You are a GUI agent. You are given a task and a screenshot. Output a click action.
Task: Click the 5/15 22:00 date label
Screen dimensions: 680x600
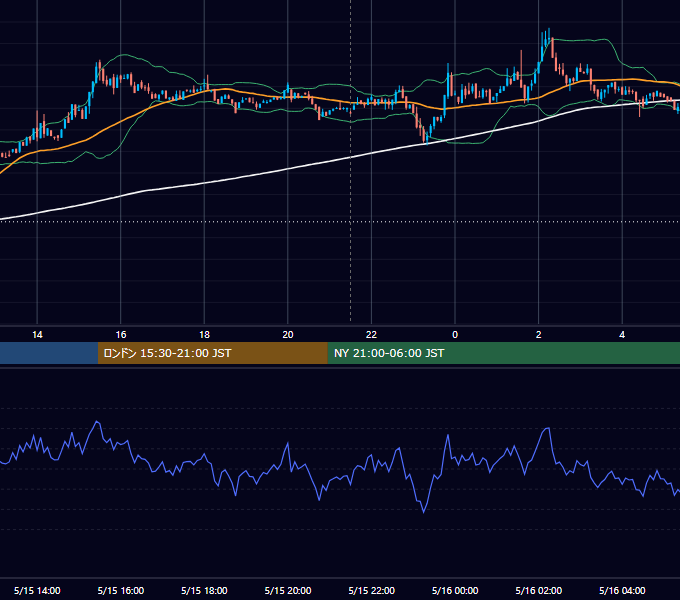372,590
